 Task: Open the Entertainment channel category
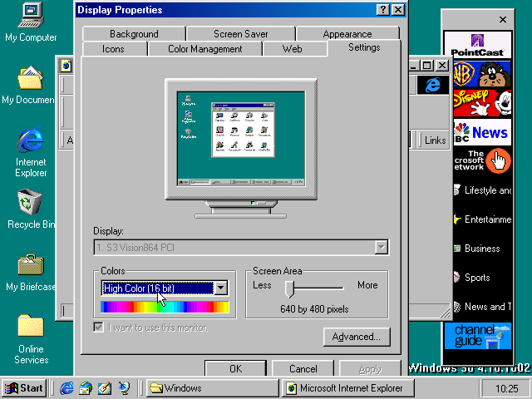click(482, 219)
